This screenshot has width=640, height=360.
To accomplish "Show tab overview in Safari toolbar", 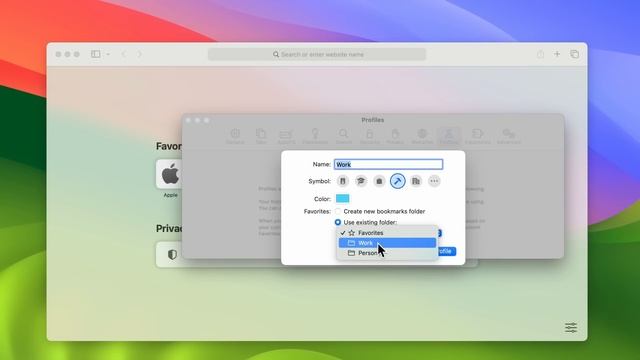I will tap(574, 54).
